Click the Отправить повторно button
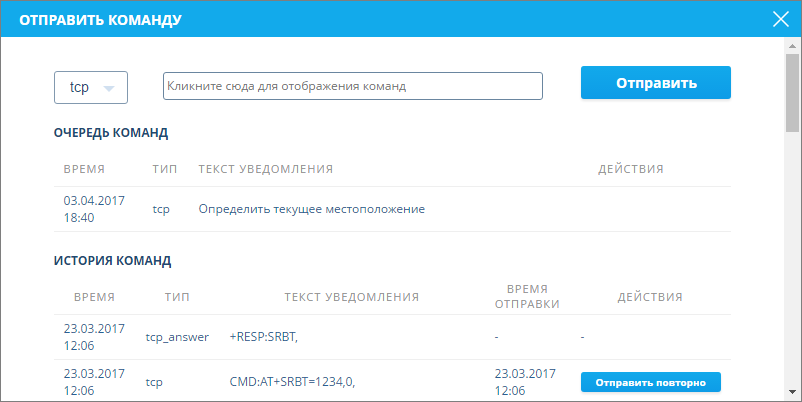The height and width of the screenshot is (402, 802). click(x=650, y=382)
